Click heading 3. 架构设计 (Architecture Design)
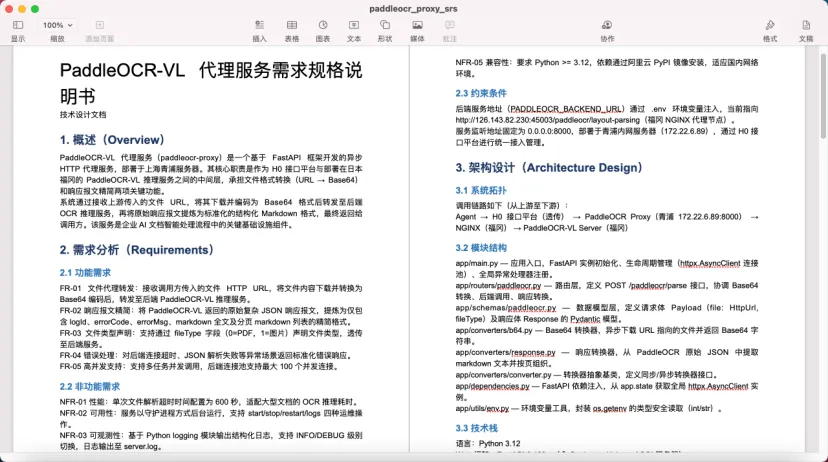 coord(549,168)
